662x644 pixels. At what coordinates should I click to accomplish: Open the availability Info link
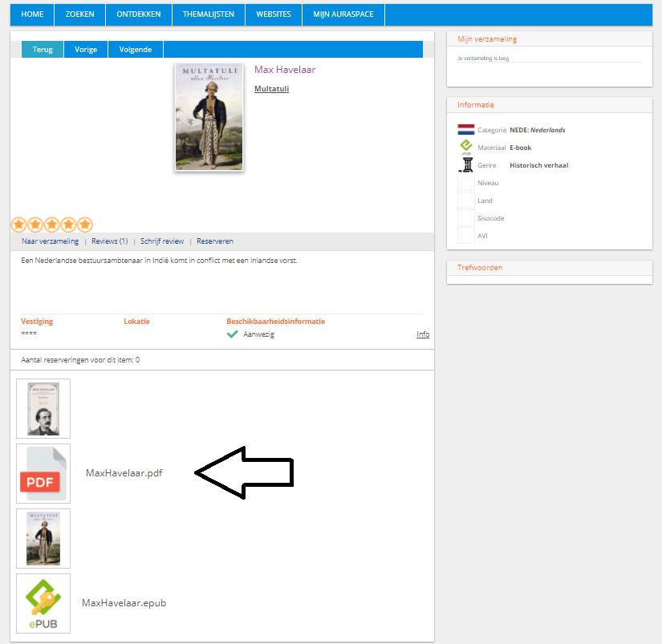click(x=423, y=334)
